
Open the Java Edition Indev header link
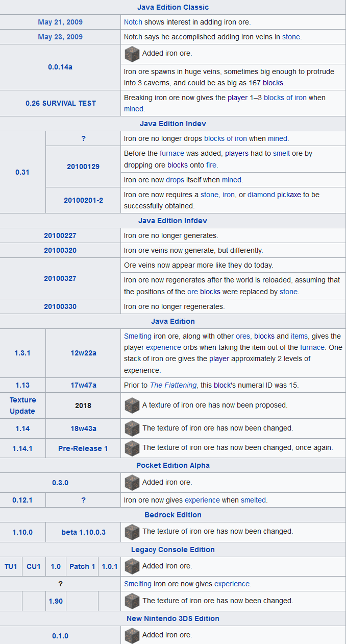173,124
